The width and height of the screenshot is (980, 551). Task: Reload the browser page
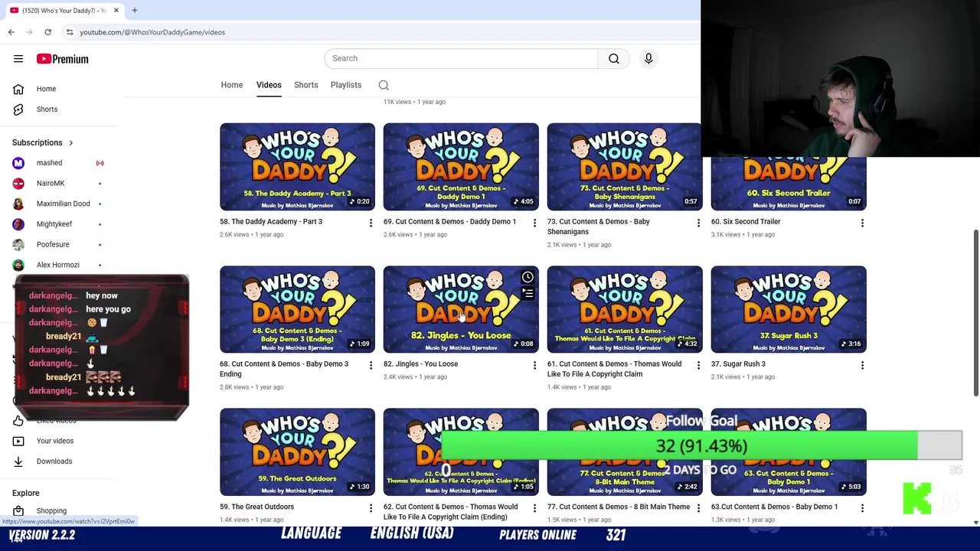(x=47, y=32)
